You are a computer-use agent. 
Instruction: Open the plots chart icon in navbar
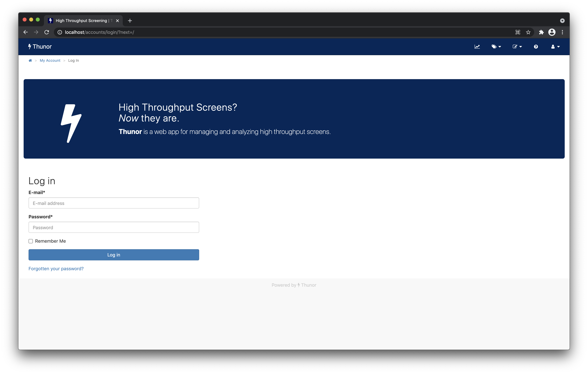477,47
